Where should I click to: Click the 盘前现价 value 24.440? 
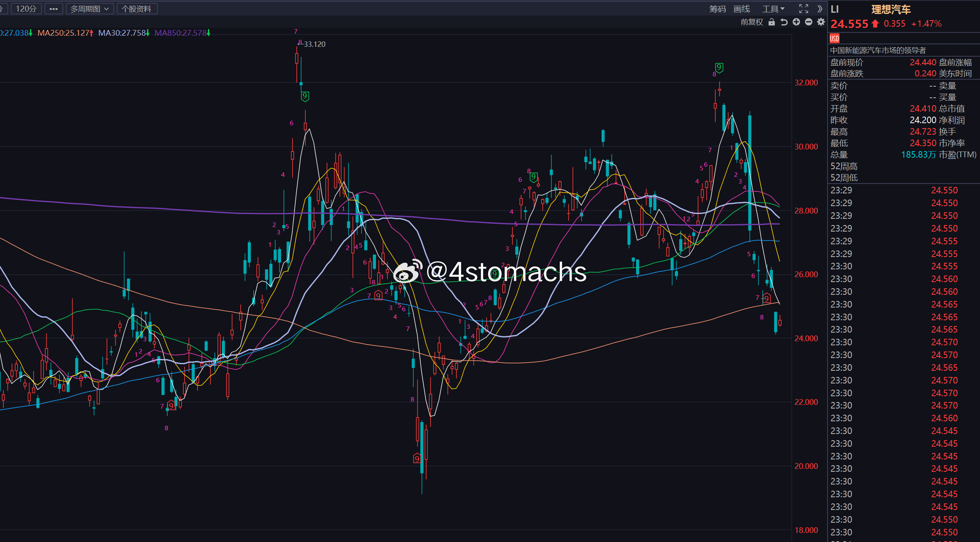923,62
